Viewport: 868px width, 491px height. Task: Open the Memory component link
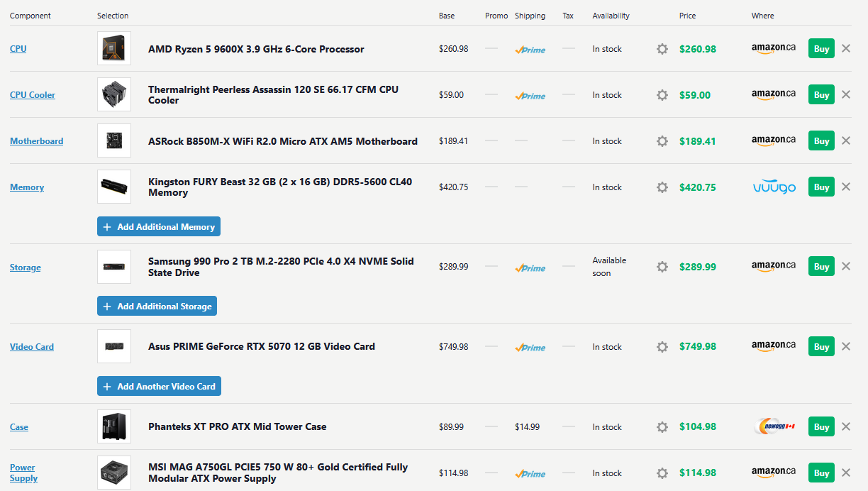[x=27, y=187]
